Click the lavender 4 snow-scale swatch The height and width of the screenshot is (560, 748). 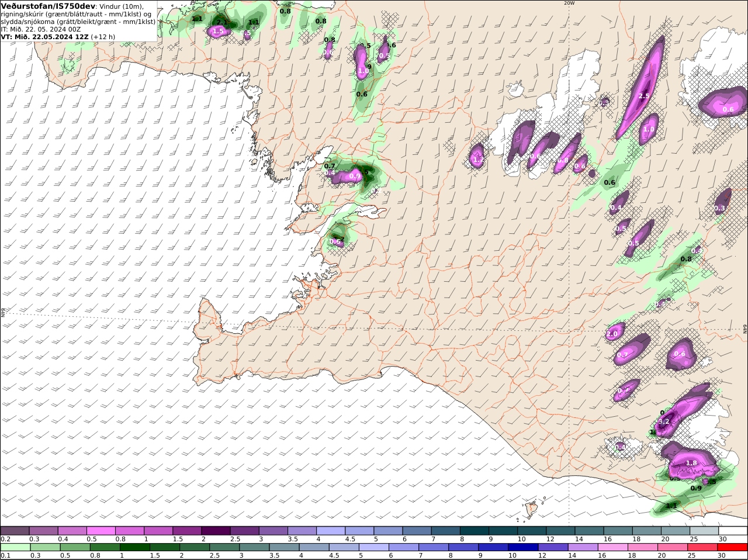click(x=331, y=531)
